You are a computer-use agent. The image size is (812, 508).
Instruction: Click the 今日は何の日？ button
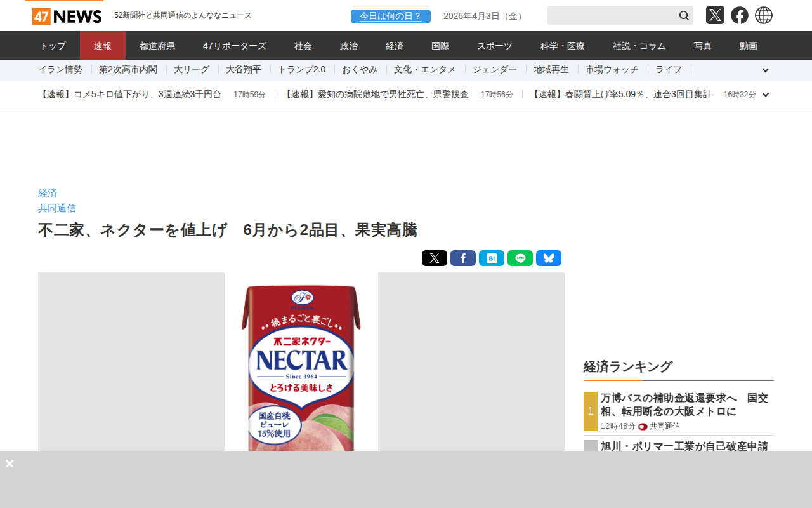(391, 17)
